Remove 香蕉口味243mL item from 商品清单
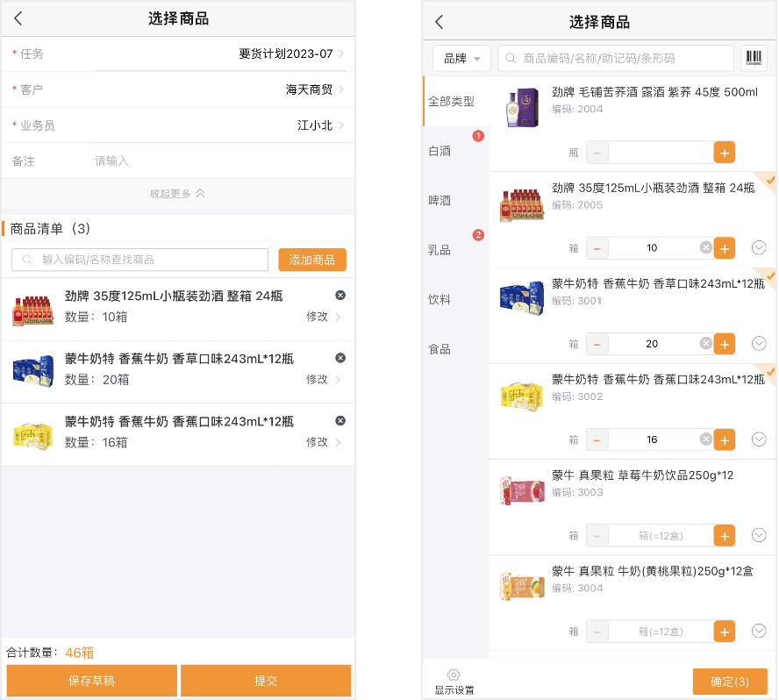The height and width of the screenshot is (700, 779). pos(340,421)
